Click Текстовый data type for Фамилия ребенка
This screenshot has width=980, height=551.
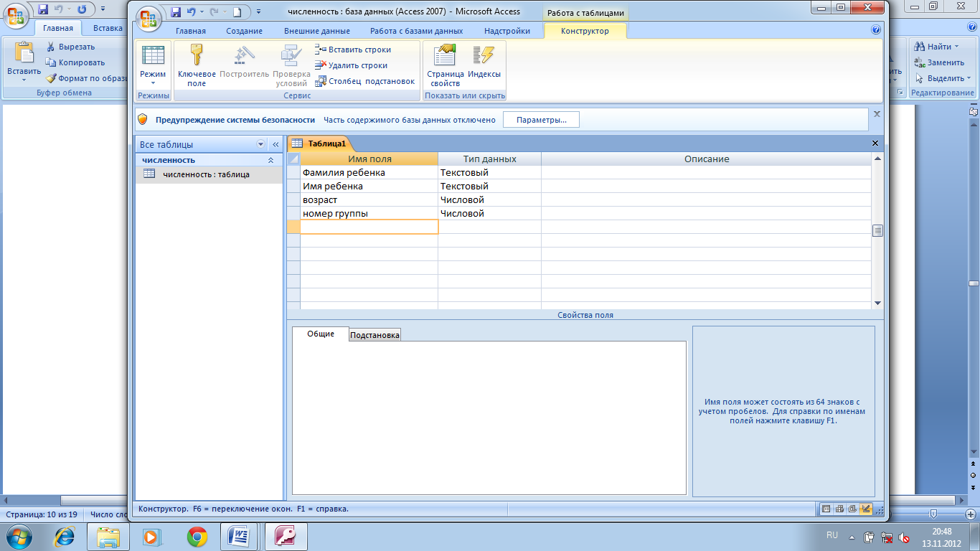point(489,172)
